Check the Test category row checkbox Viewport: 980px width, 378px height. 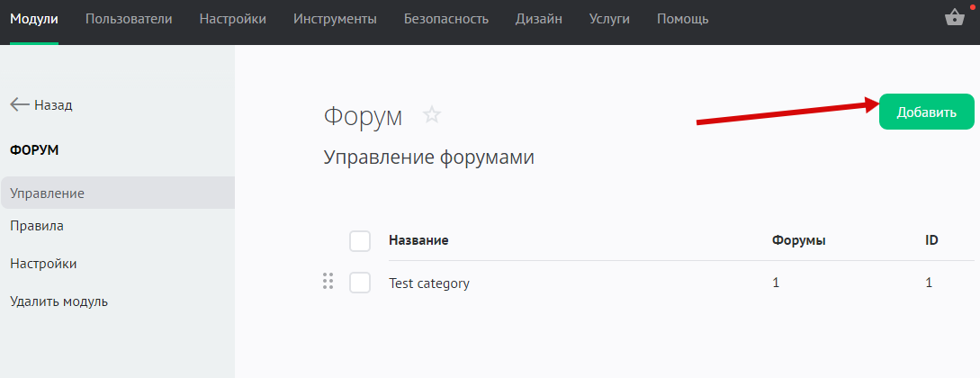tap(360, 283)
